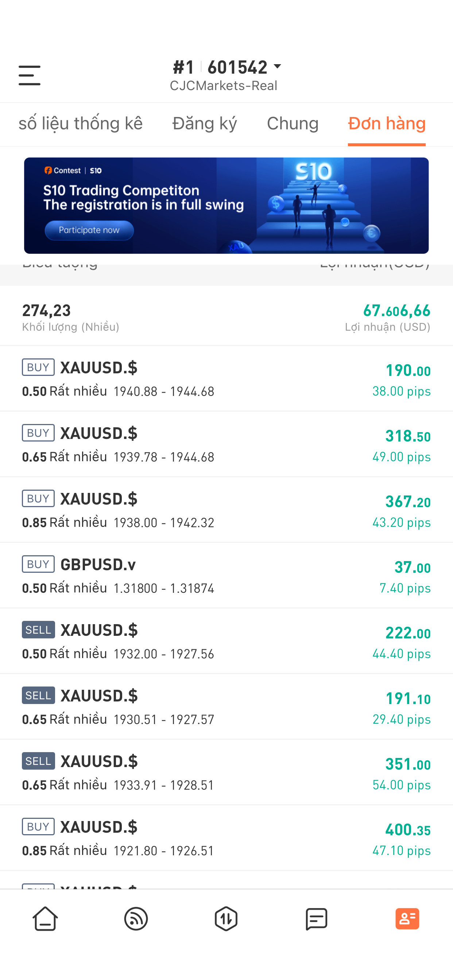Open the orange profile card icon
This screenshot has width=453, height=980.
(407, 919)
